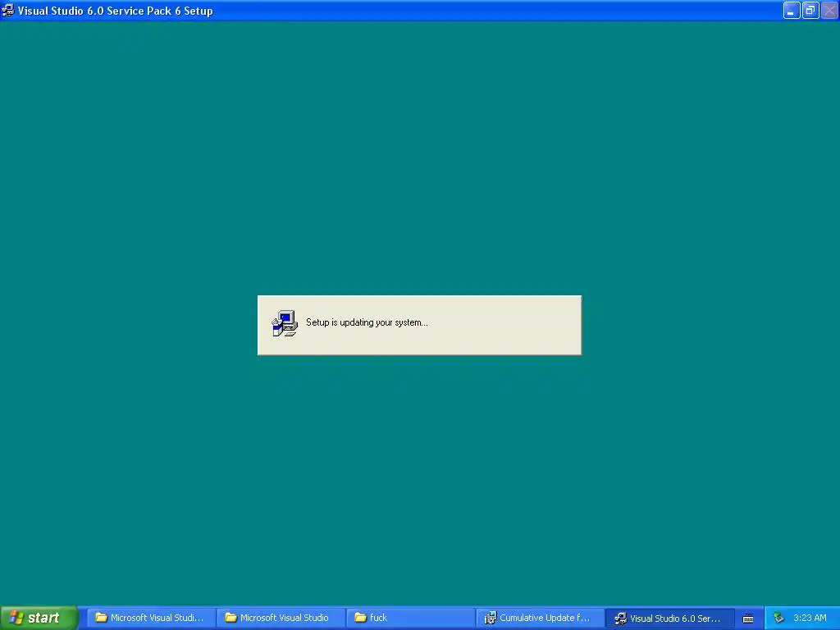
Task: Minimize the Service Pack 6 Setup window
Action: pyautogui.click(x=792, y=10)
